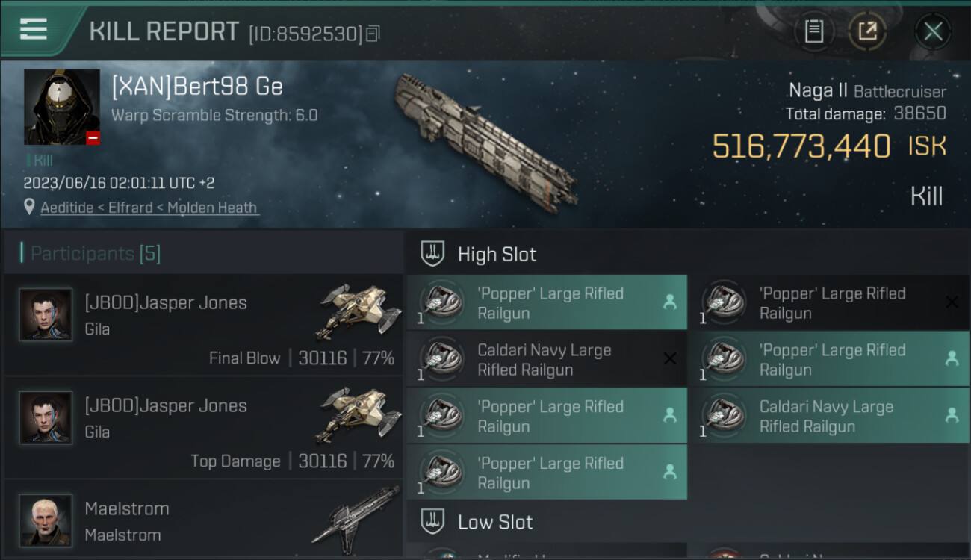This screenshot has height=560, width=971.
Task: Click the clipboard notes icon
Action: click(813, 31)
